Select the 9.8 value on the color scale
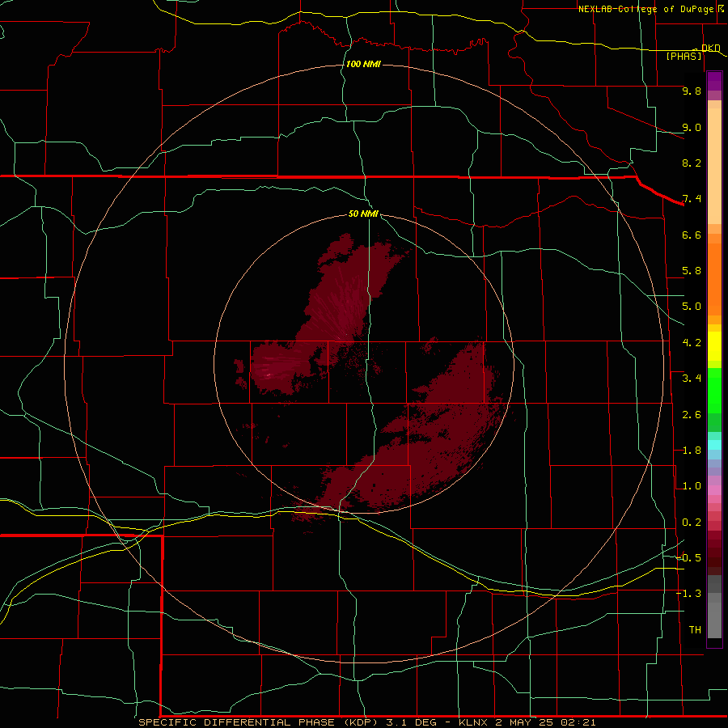The height and width of the screenshot is (728, 728). point(692,91)
